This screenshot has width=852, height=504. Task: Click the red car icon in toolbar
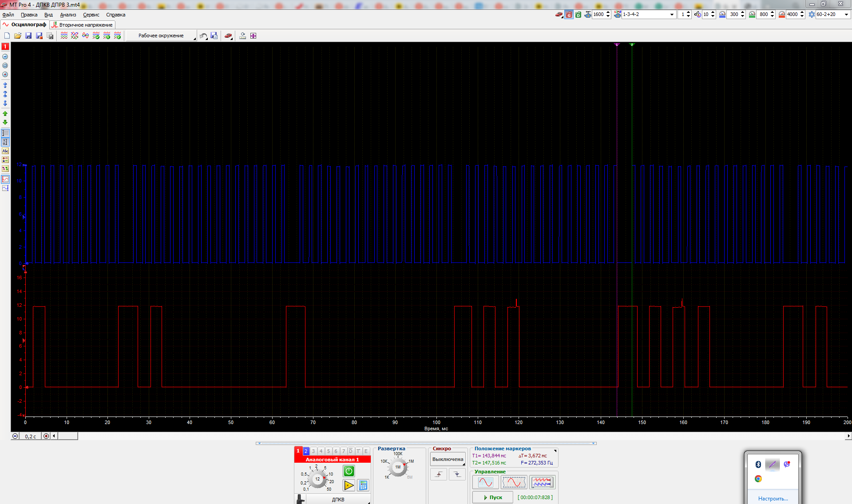(x=228, y=36)
